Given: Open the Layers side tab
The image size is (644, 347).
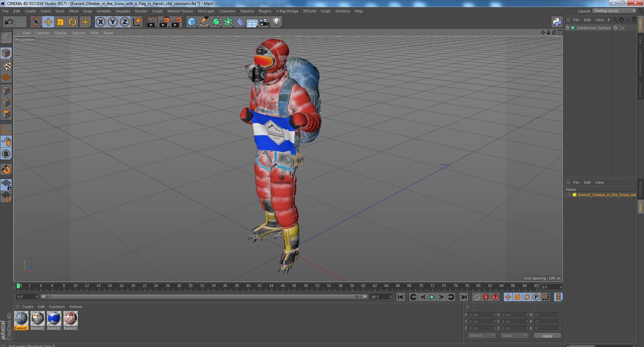Looking at the screenshot, I should (640, 207).
